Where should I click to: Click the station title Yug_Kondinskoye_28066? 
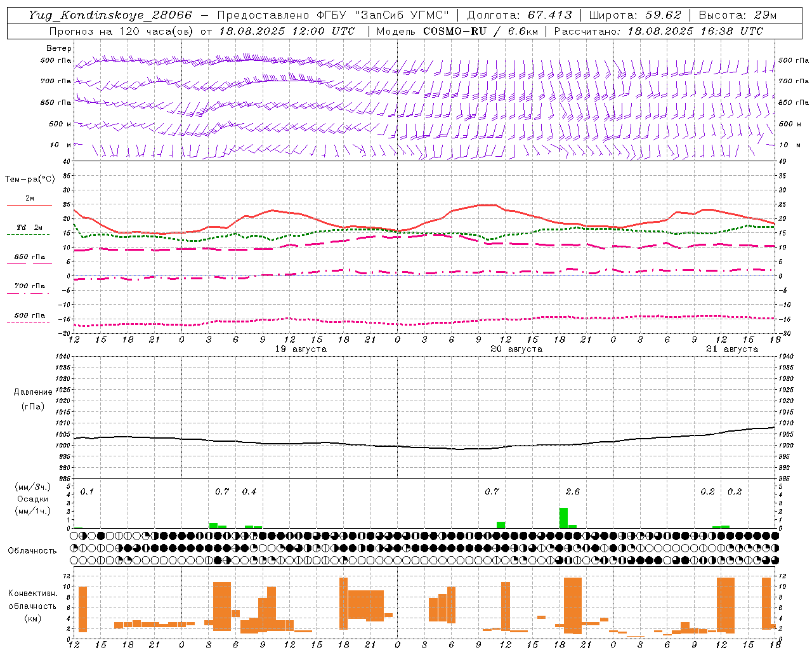point(110,15)
